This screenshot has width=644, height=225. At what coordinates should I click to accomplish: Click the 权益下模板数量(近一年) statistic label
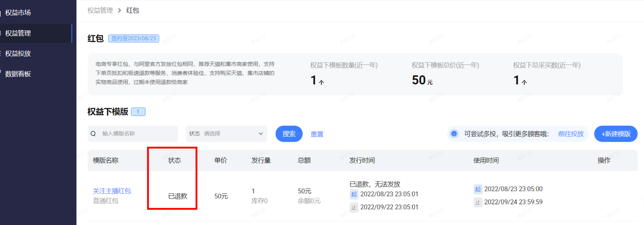[344, 65]
